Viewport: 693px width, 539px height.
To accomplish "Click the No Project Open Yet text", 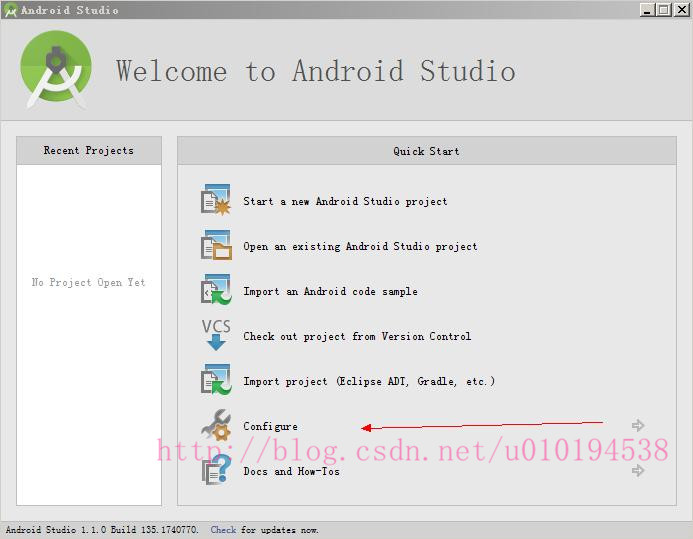I will (88, 282).
